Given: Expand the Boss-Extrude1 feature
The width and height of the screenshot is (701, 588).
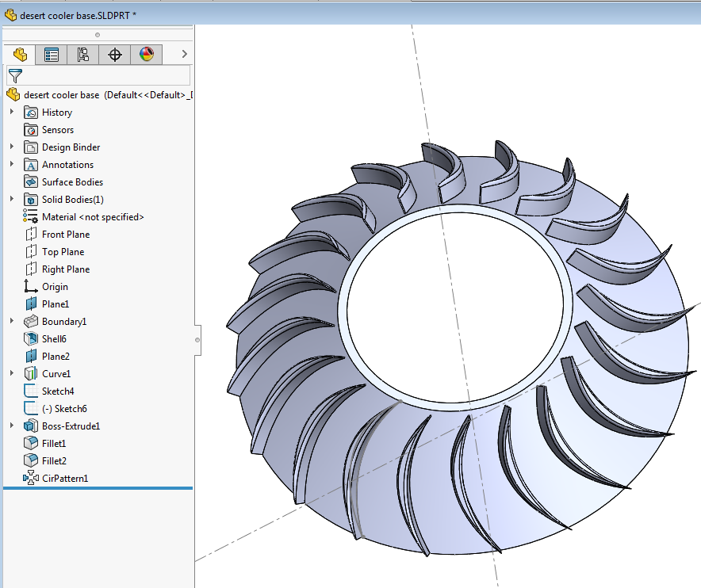Looking at the screenshot, I should [12, 426].
